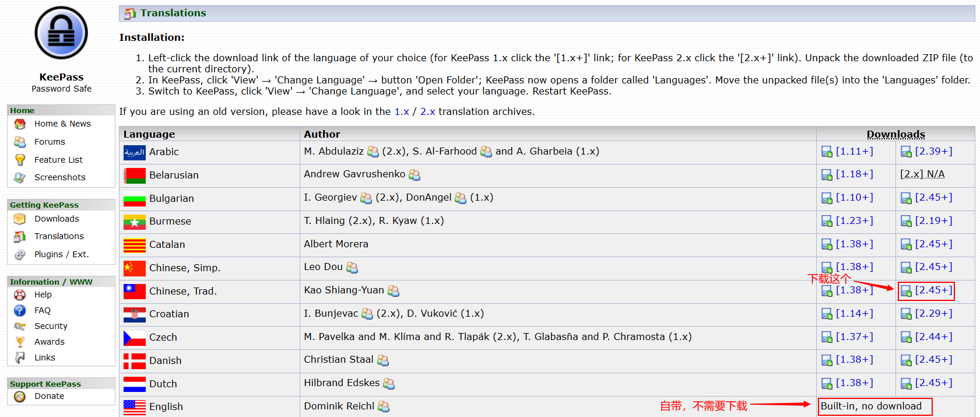
Task: Download Chinese Simp. translation for 2.45+
Action: click(x=933, y=267)
